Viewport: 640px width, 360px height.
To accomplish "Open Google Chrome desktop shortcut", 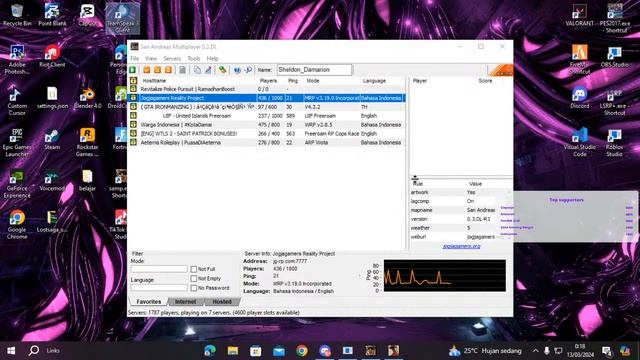I will click(17, 224).
